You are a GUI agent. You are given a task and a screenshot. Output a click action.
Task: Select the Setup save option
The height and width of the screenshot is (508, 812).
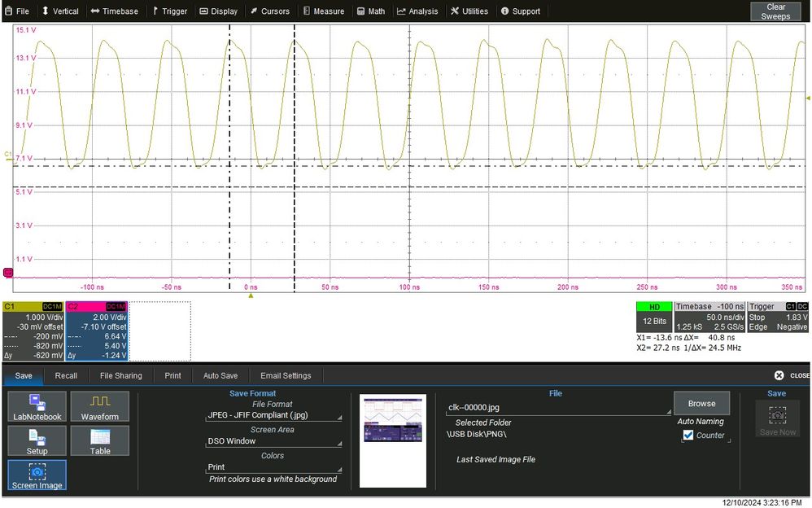tap(37, 441)
